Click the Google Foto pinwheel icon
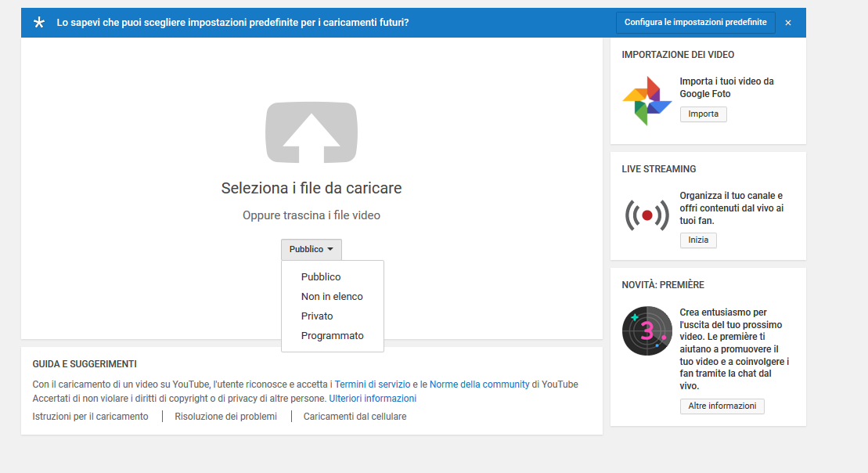The height and width of the screenshot is (473, 868). 646,101
